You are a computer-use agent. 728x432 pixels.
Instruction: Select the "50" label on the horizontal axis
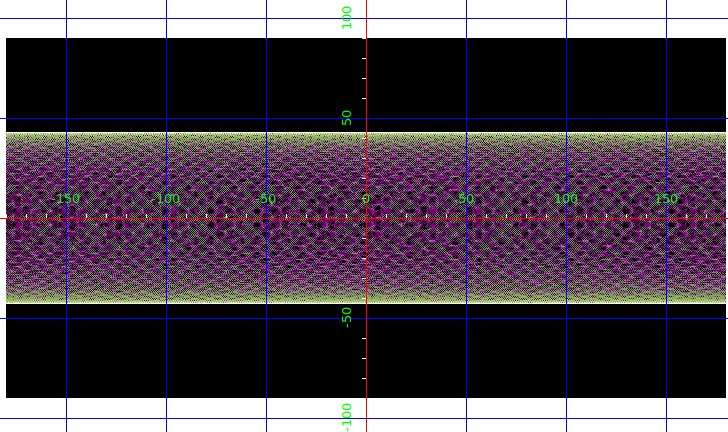466,199
